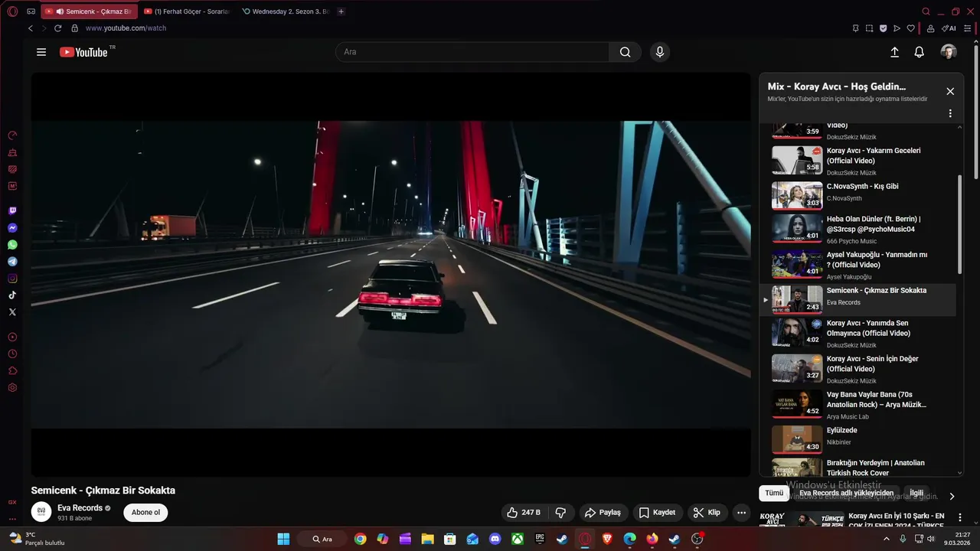The height and width of the screenshot is (551, 980).
Task: Open Instagram in the Opera sidebar
Action: [x=12, y=279]
